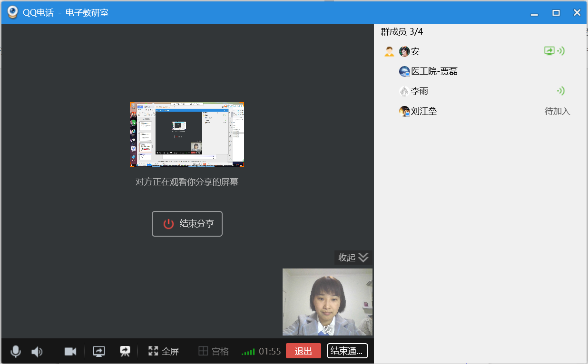Screen dimensions: 588x364
Task: Click the presentation demo icon
Action: pyautogui.click(x=125, y=351)
